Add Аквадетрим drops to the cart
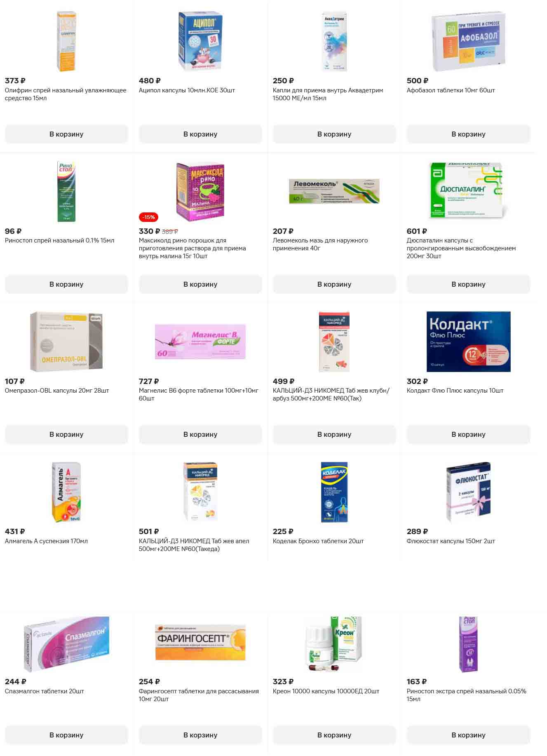547x756 pixels. [334, 134]
